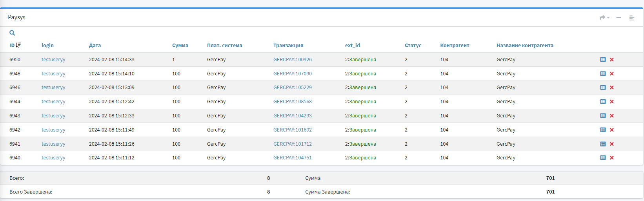
Task: Open details icon for payment 6950
Action: point(603,60)
